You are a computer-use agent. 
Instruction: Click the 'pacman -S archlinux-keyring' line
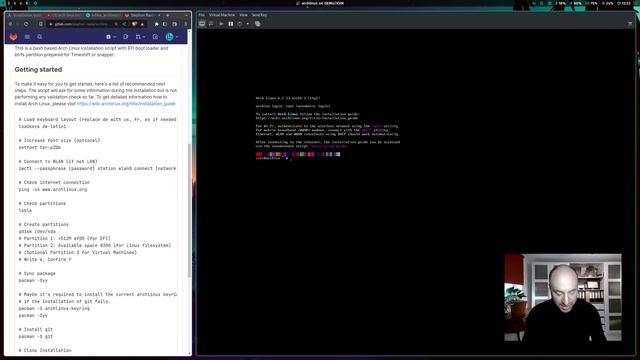(x=54, y=309)
